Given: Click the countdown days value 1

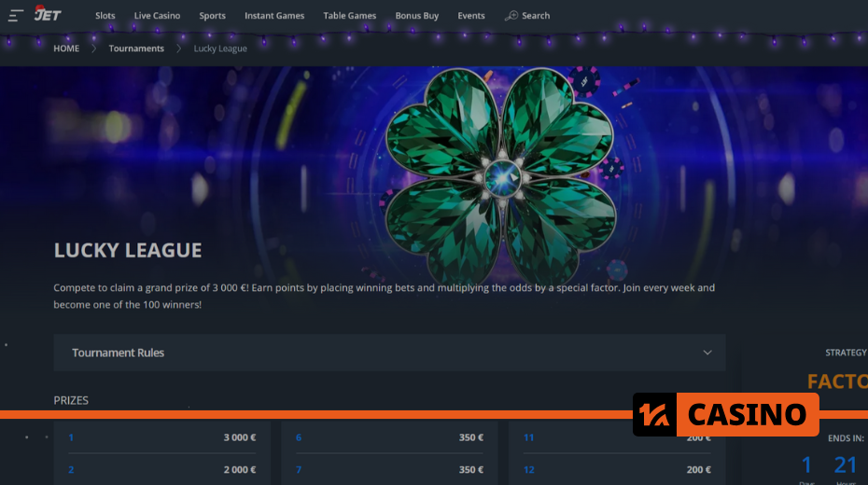Looking at the screenshot, I should (806, 464).
